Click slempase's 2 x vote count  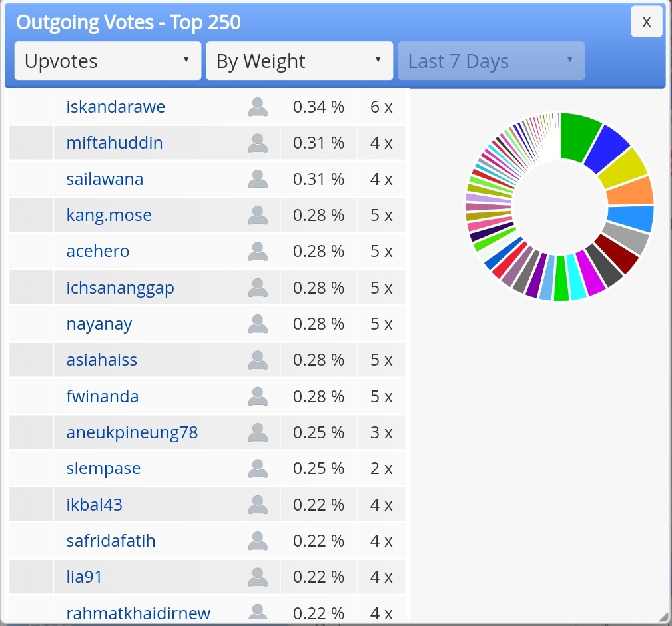382,468
